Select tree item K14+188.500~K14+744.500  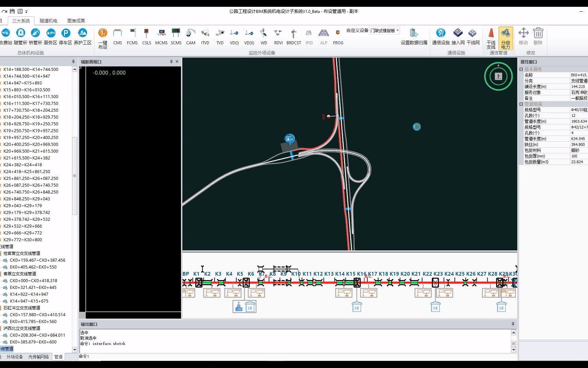[31, 69]
